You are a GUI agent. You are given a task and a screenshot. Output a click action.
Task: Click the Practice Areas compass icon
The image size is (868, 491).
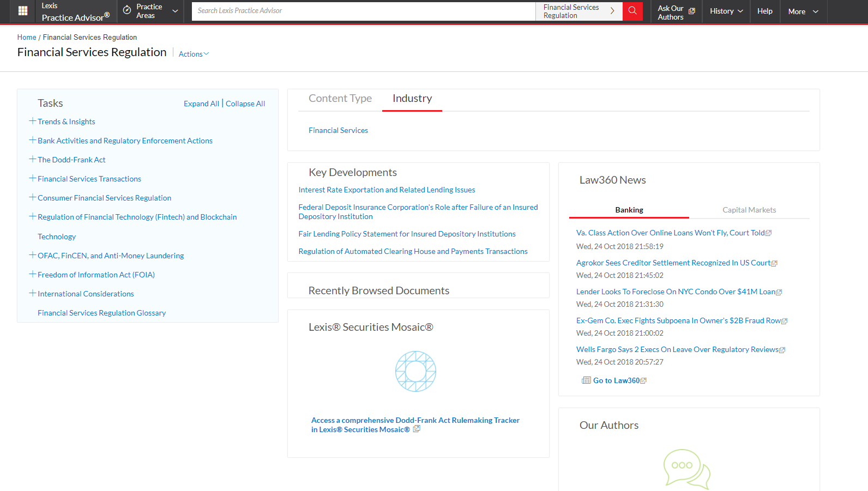[x=127, y=10]
